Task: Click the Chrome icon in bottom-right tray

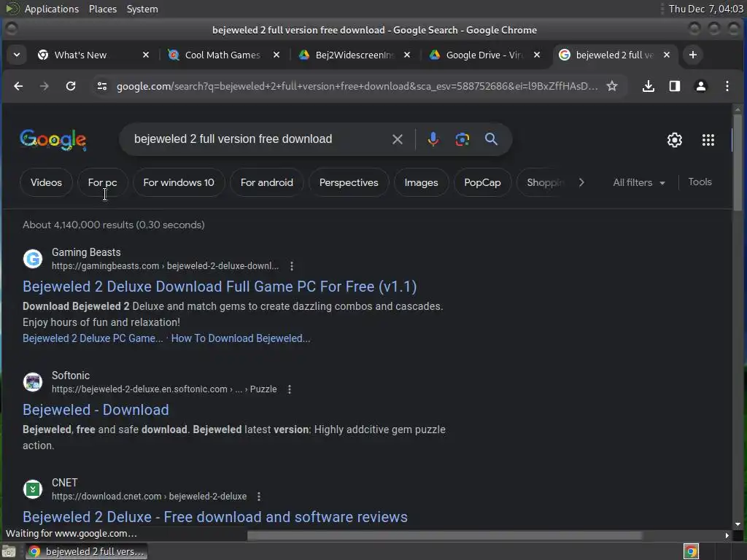Action: [x=691, y=552]
